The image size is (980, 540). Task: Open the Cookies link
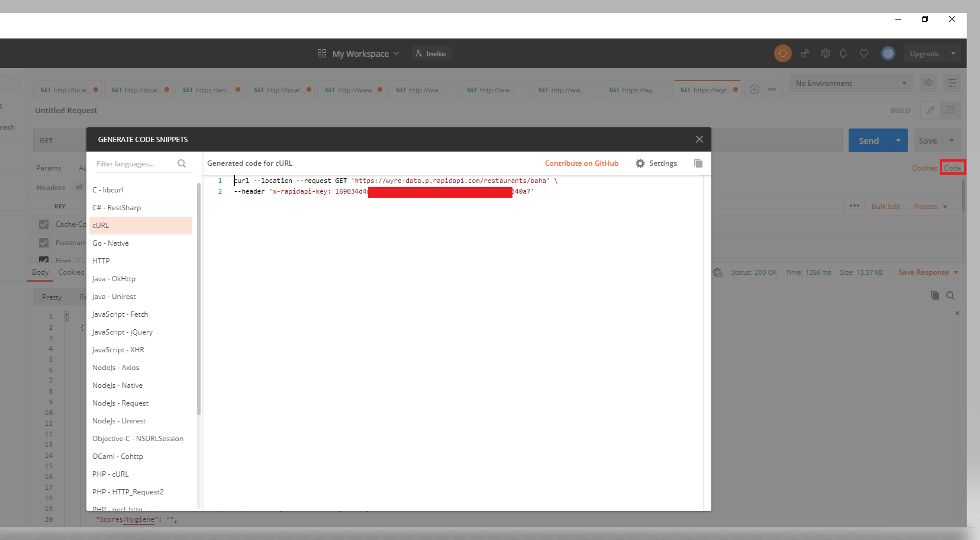click(x=924, y=168)
